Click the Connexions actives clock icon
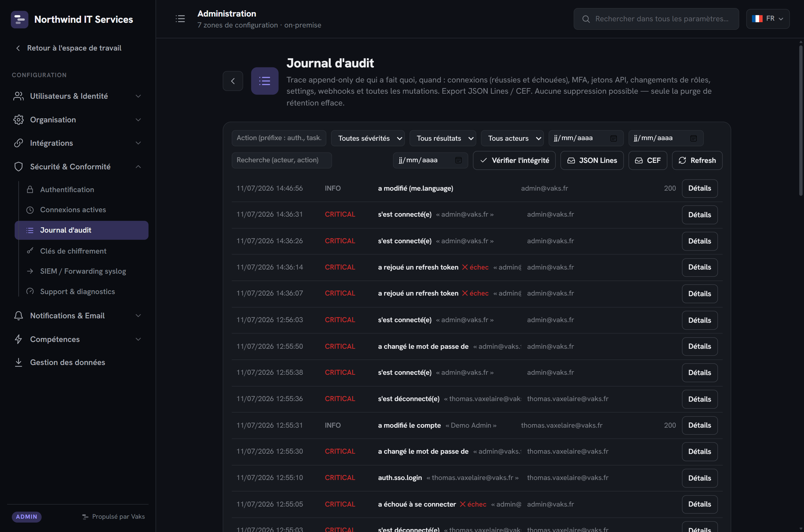The width and height of the screenshot is (804, 532). [x=30, y=210]
